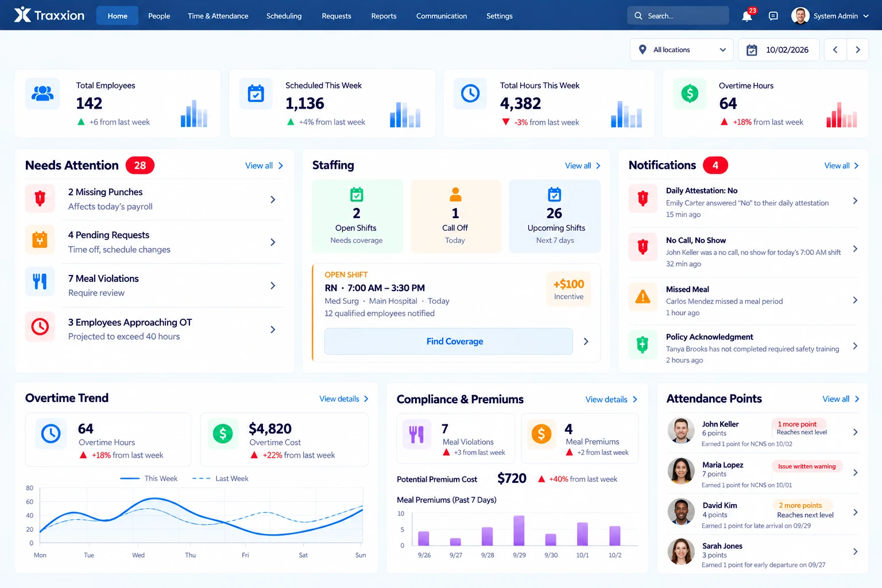Open the All locations dropdown

(682, 50)
